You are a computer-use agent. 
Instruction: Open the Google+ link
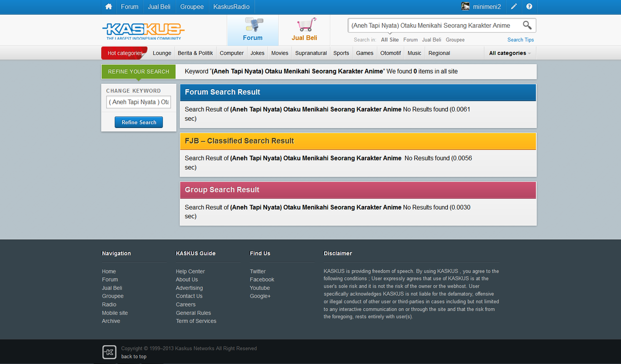click(260, 296)
